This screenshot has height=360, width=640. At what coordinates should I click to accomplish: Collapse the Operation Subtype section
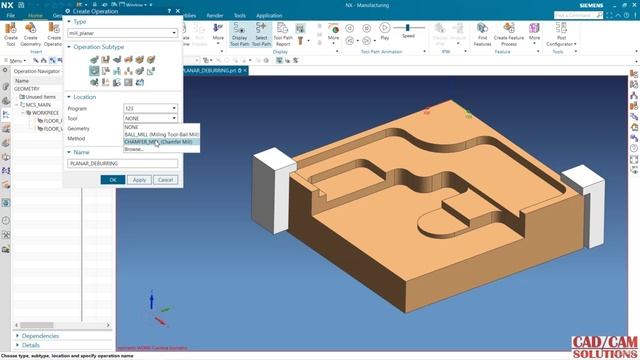69,47
